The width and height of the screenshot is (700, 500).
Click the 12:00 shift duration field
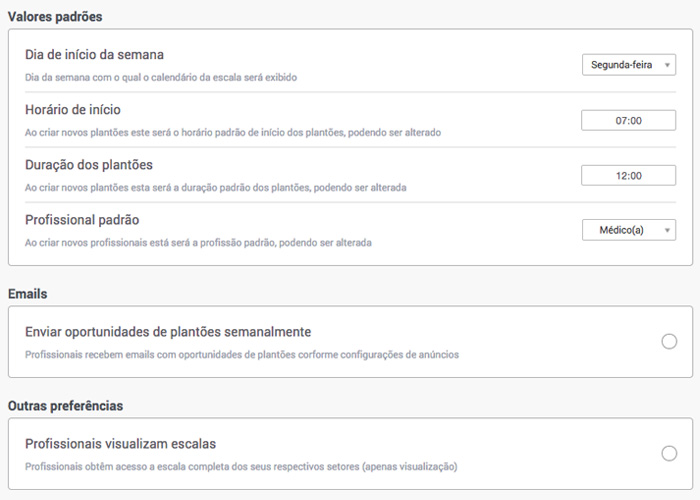pos(629,175)
